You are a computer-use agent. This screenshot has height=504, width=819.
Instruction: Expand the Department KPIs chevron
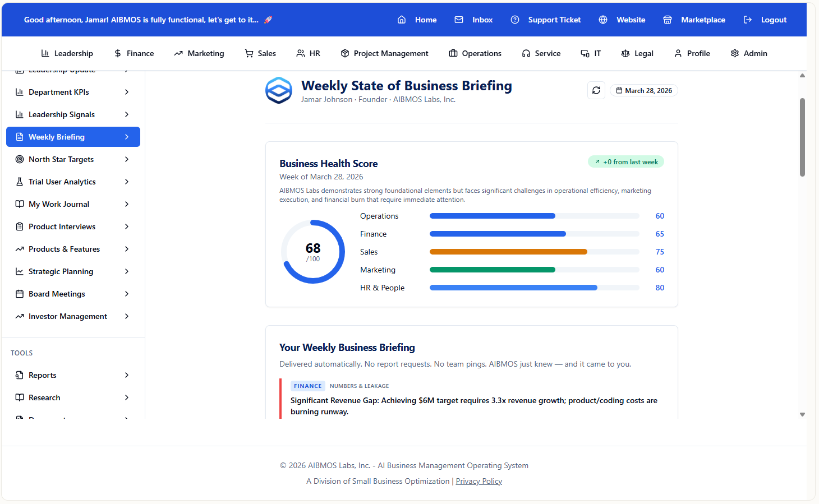[127, 92]
